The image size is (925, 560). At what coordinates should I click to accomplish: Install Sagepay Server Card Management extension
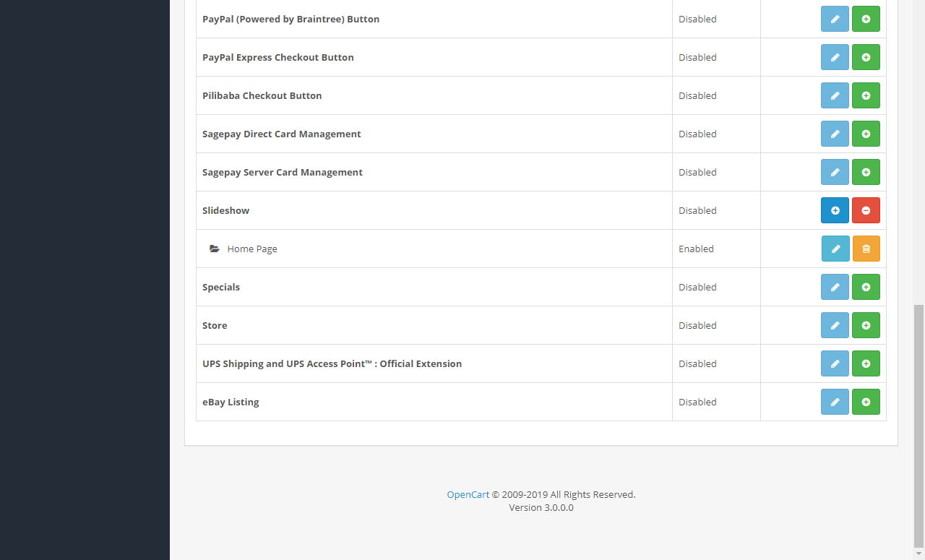coord(866,172)
